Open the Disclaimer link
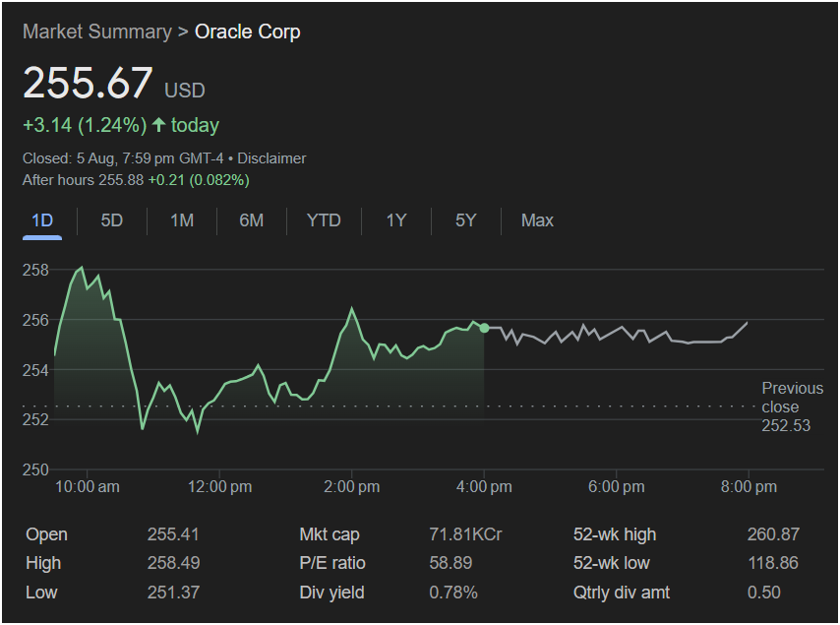 [x=271, y=158]
